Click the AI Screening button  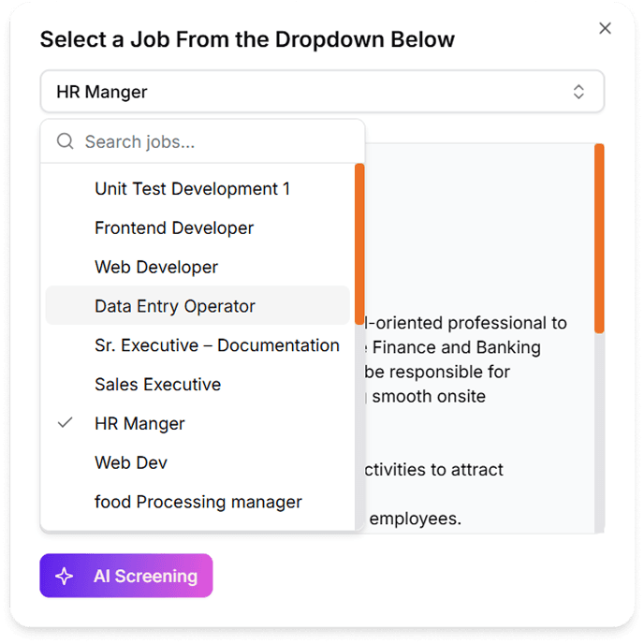[126, 577]
